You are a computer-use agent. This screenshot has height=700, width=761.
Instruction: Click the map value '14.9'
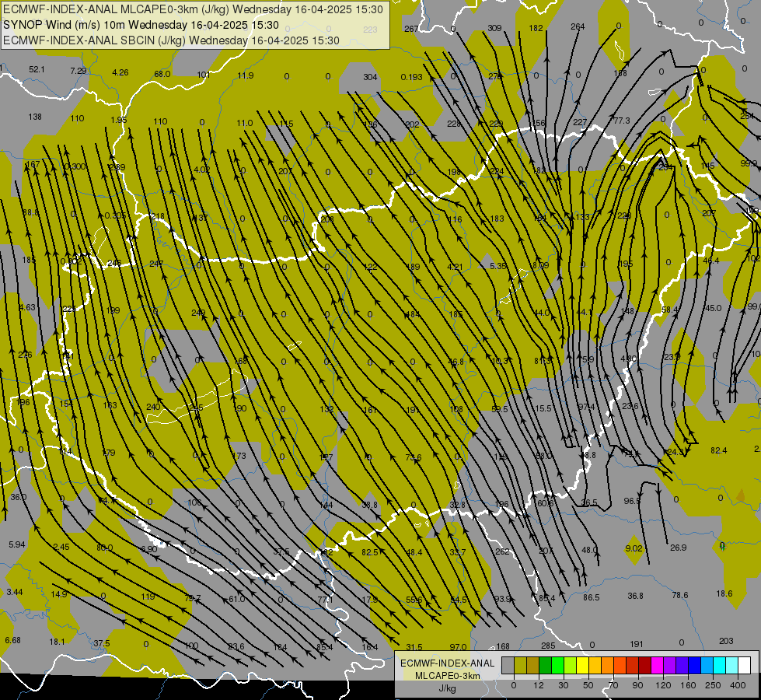click(59, 594)
